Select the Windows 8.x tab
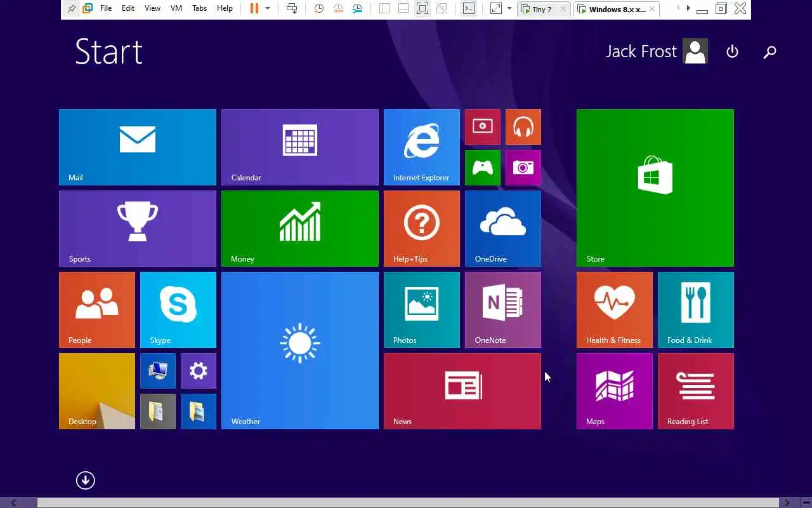Screen dimensions: 812x508 click(617, 9)
